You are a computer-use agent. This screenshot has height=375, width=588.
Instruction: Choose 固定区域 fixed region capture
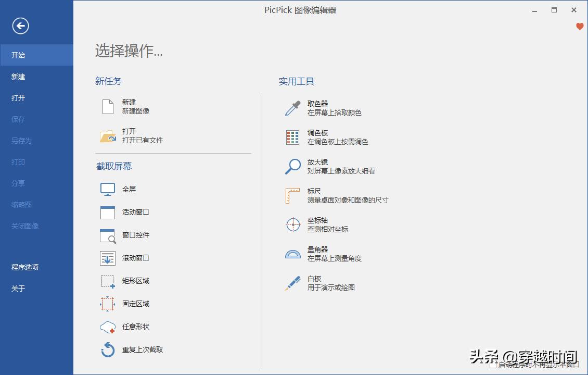[x=134, y=304]
